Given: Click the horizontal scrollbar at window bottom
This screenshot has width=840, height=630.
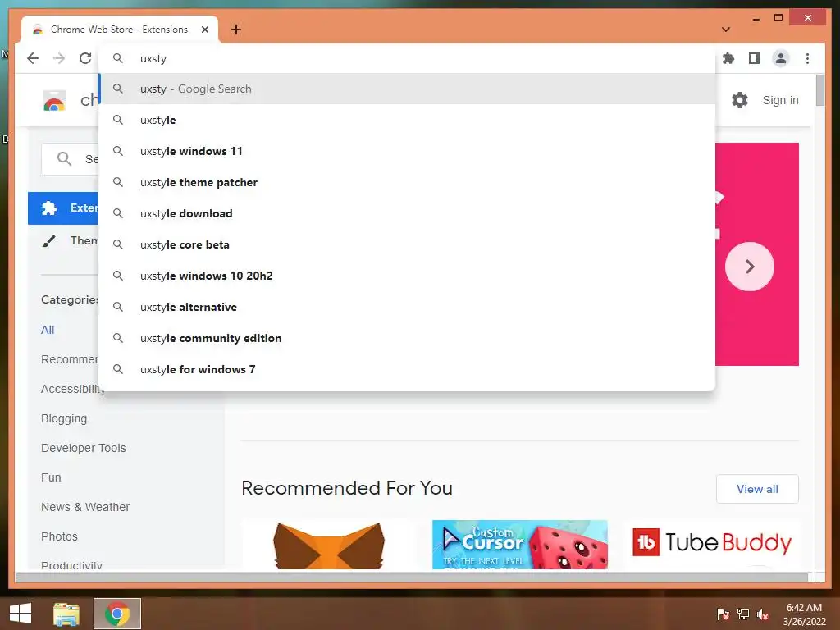Looking at the screenshot, I should (412, 577).
